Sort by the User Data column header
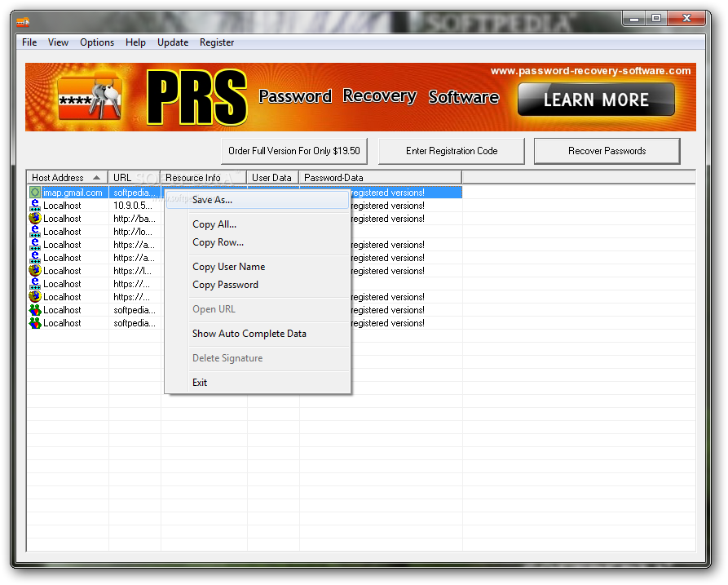This screenshot has width=728, height=585. tap(273, 178)
